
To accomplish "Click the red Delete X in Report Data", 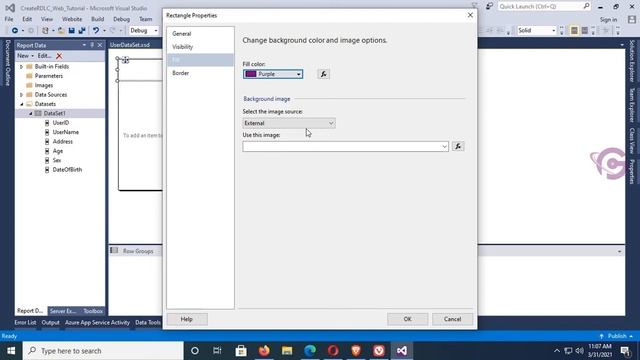I will click(59, 56).
